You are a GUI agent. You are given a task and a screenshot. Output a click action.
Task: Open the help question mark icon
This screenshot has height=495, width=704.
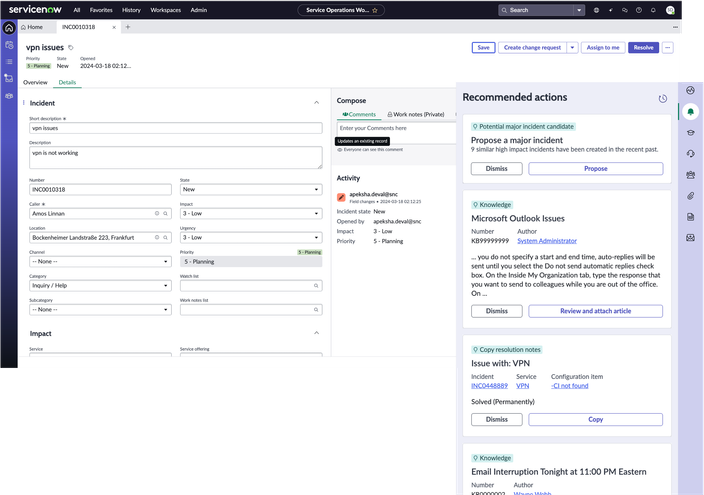tap(639, 10)
